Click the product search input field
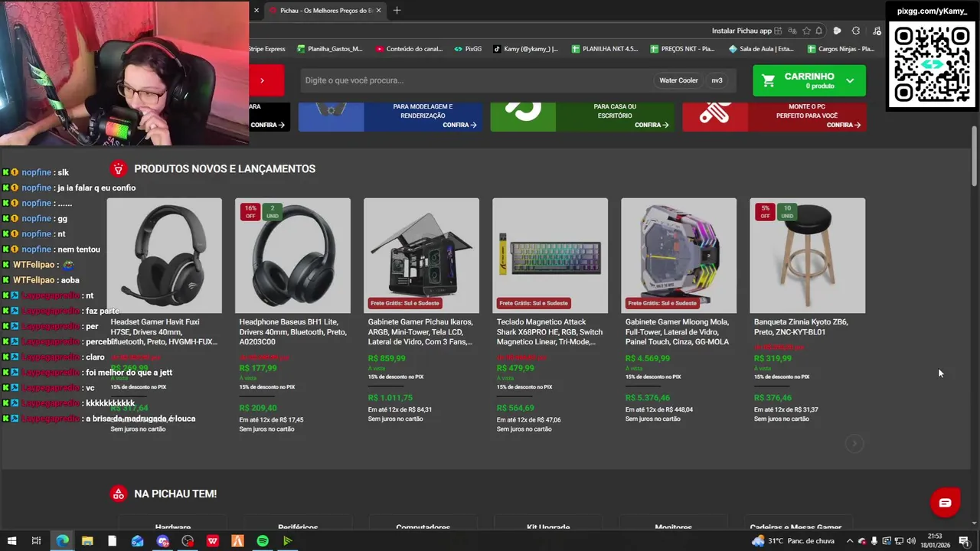Image resolution: width=980 pixels, height=551 pixels. pyautogui.click(x=475, y=80)
